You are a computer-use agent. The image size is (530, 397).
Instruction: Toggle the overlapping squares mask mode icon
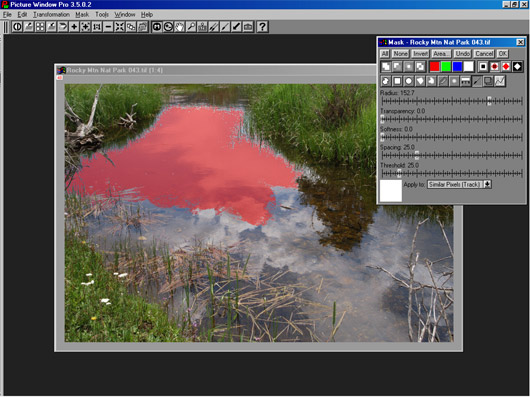point(420,67)
